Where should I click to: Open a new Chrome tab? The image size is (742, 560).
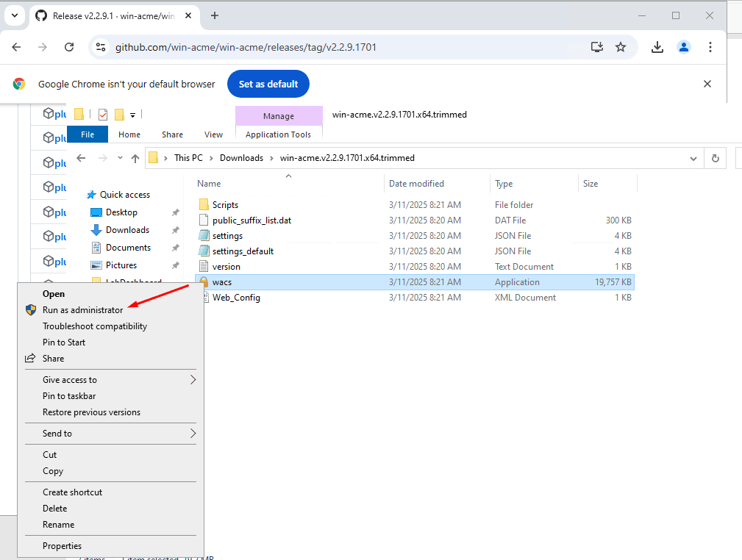[x=215, y=15]
